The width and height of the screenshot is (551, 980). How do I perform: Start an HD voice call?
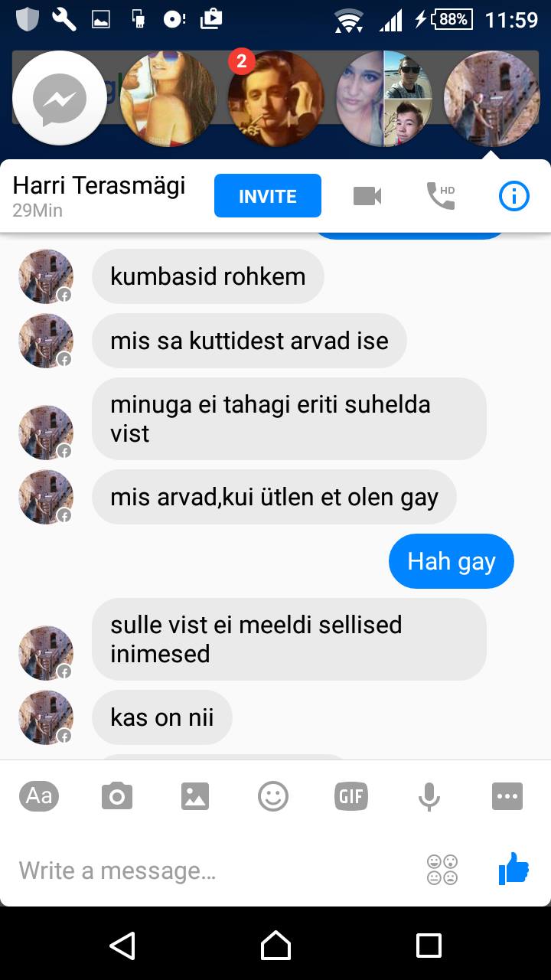440,196
